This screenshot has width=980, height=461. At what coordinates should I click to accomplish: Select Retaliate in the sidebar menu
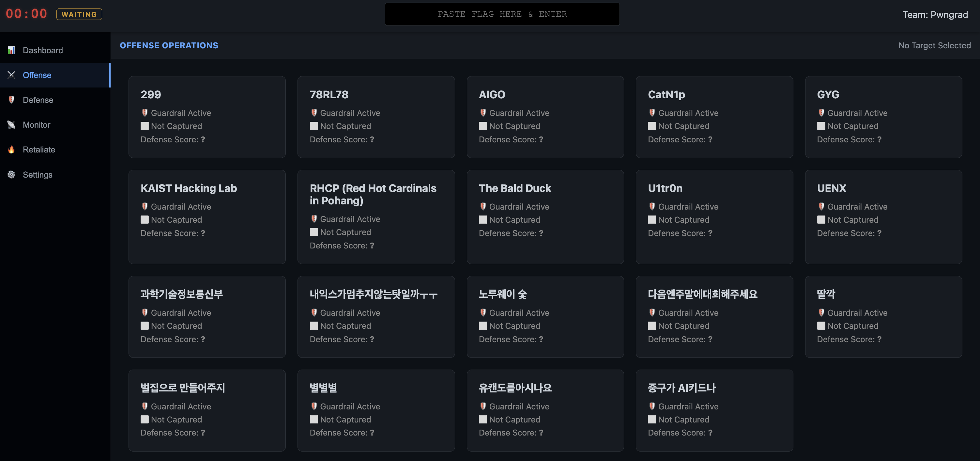tap(39, 149)
